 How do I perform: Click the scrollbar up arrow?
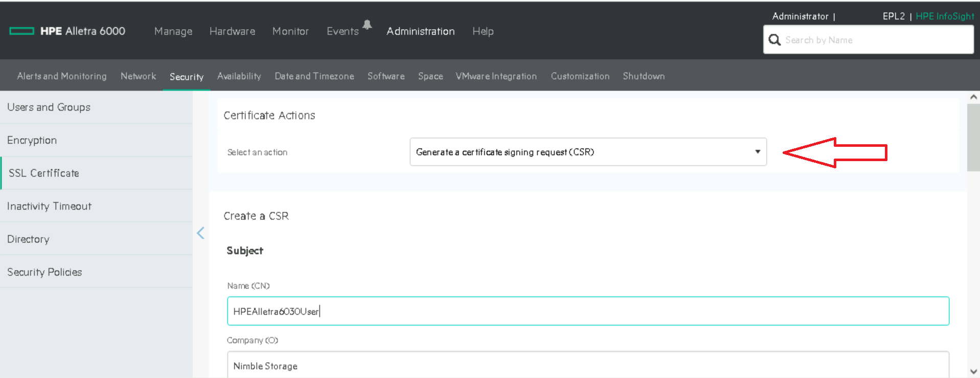pyautogui.click(x=973, y=97)
